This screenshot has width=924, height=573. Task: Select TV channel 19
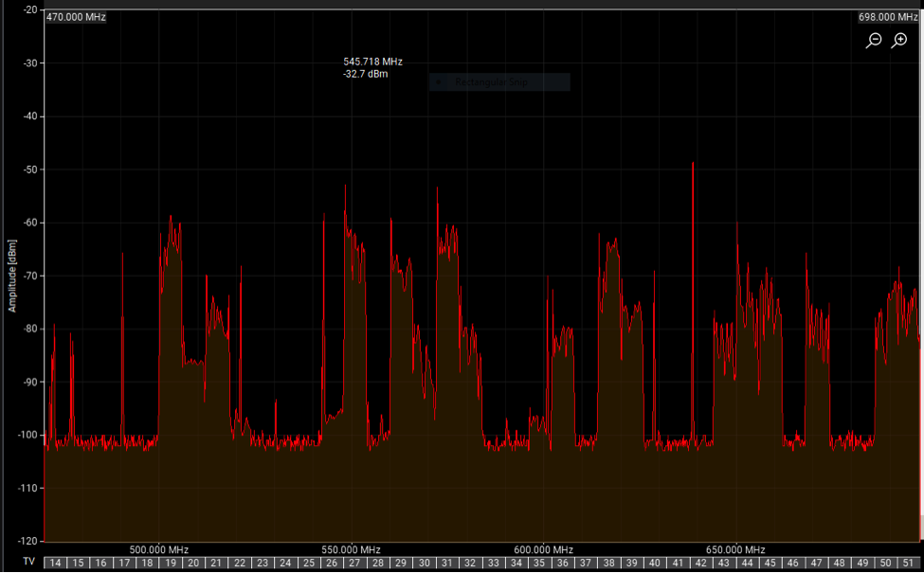171,563
